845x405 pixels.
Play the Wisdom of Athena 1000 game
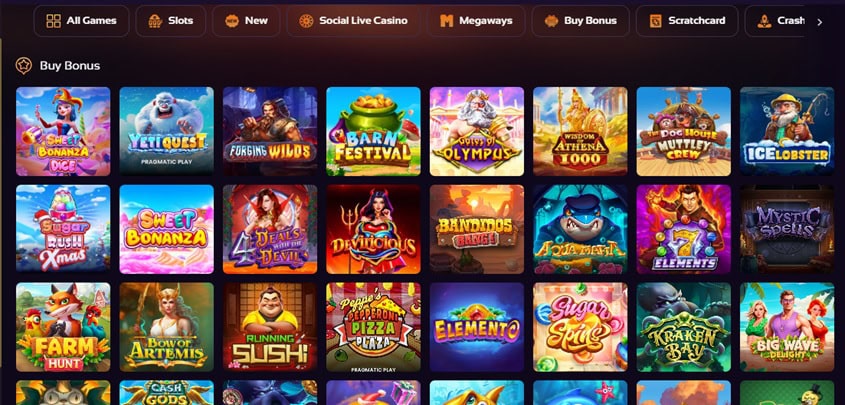click(x=580, y=131)
